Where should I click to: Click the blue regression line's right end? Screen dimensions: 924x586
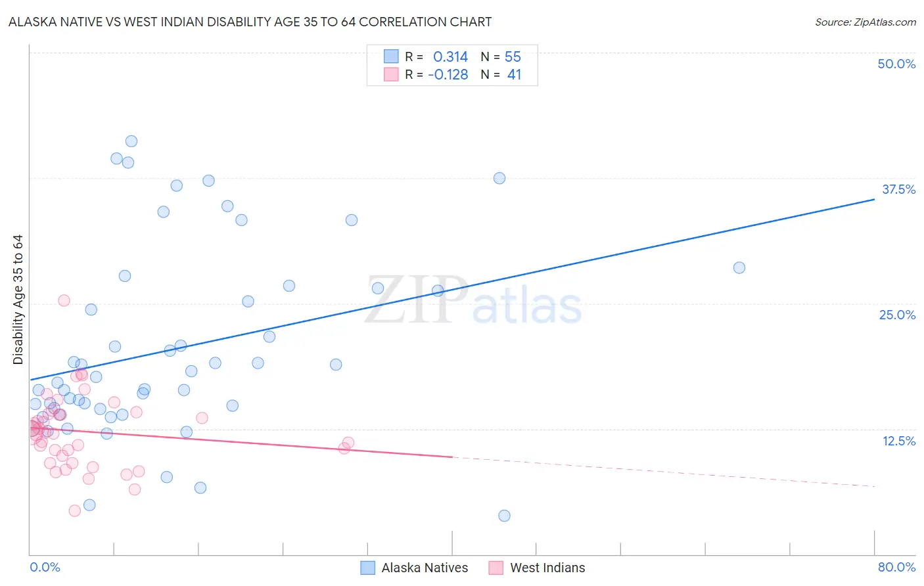coord(874,199)
